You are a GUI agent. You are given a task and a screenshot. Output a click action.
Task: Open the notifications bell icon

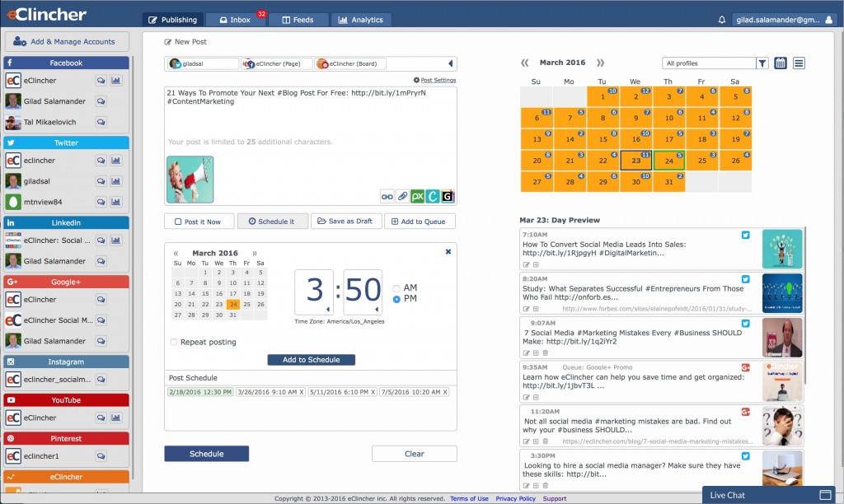(x=722, y=20)
